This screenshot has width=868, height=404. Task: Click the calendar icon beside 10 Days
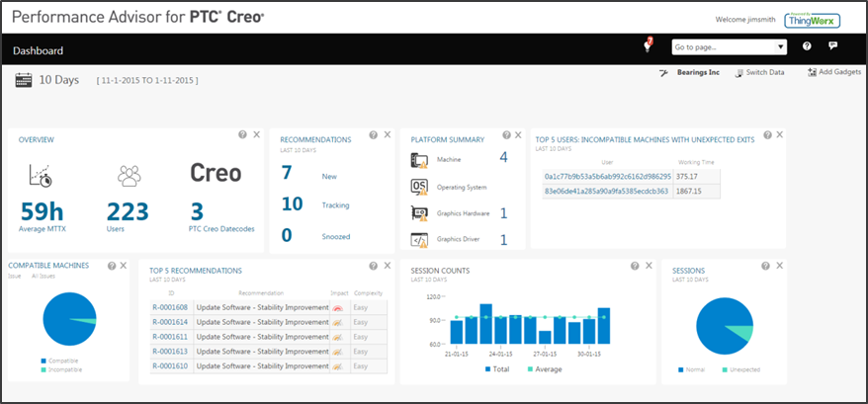(x=24, y=80)
